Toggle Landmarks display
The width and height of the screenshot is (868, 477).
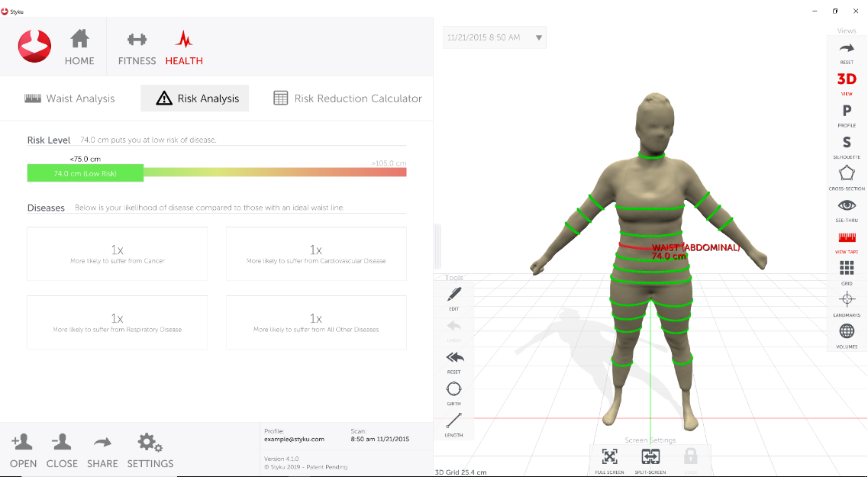(x=847, y=300)
